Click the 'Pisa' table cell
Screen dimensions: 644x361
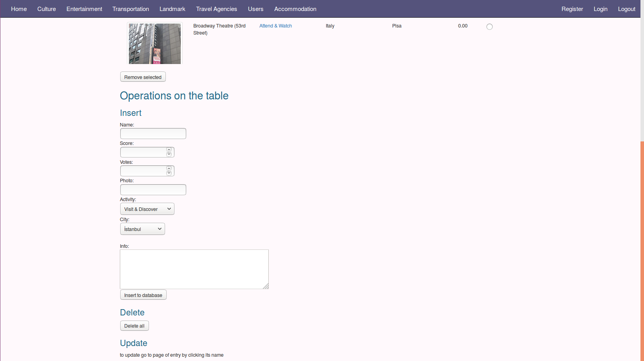(397, 26)
